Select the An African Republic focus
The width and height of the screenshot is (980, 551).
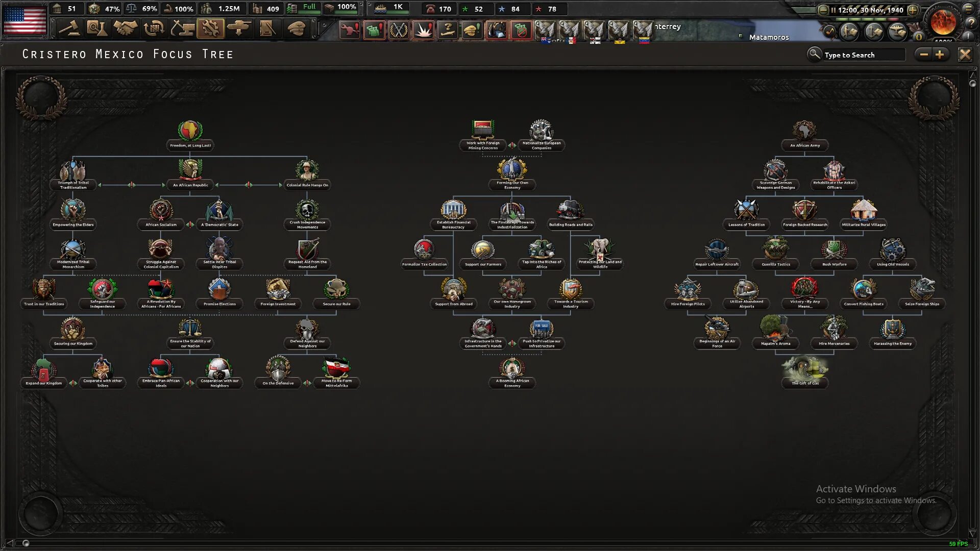[190, 175]
